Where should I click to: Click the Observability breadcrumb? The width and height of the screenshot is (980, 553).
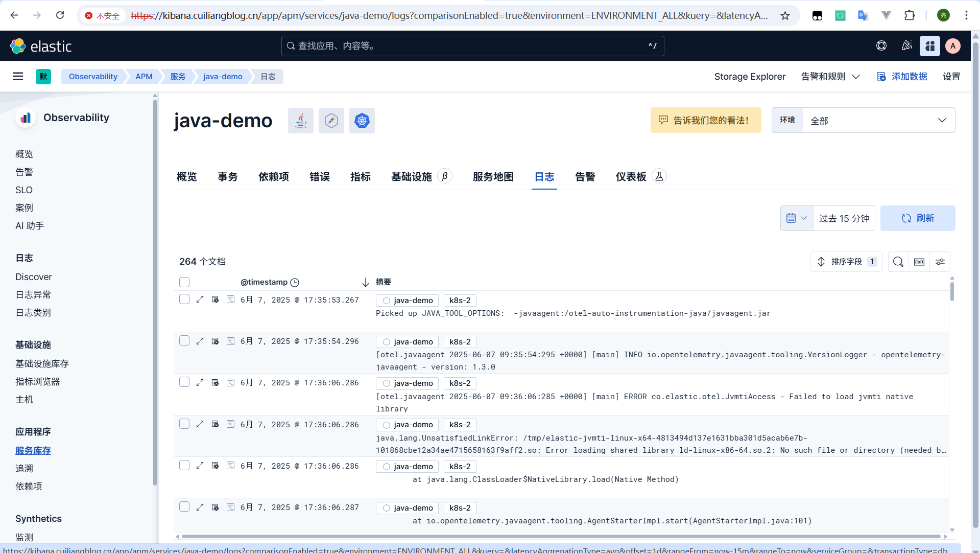click(93, 76)
